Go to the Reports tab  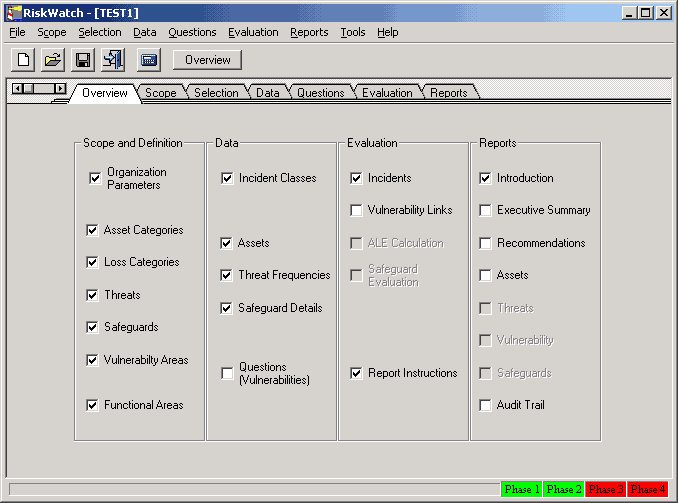point(448,93)
